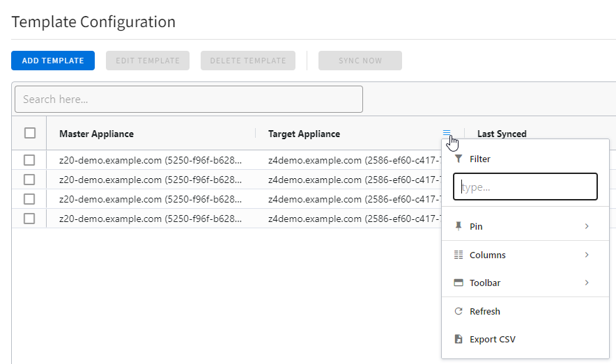
Task: Click the Master Appliance column header
Action: [96, 134]
